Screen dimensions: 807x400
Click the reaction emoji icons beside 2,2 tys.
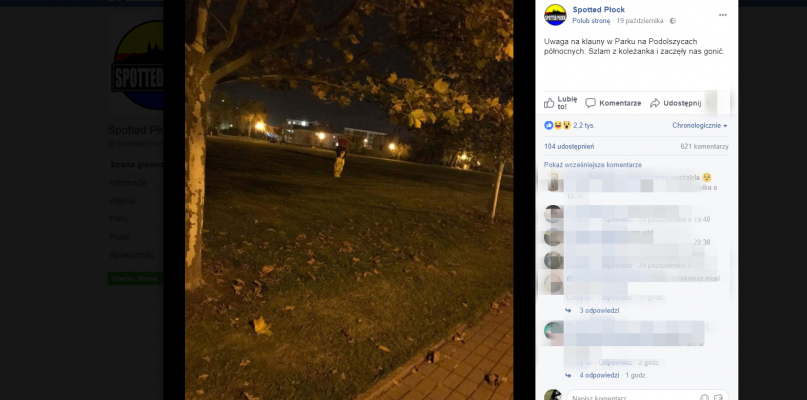click(x=557, y=125)
